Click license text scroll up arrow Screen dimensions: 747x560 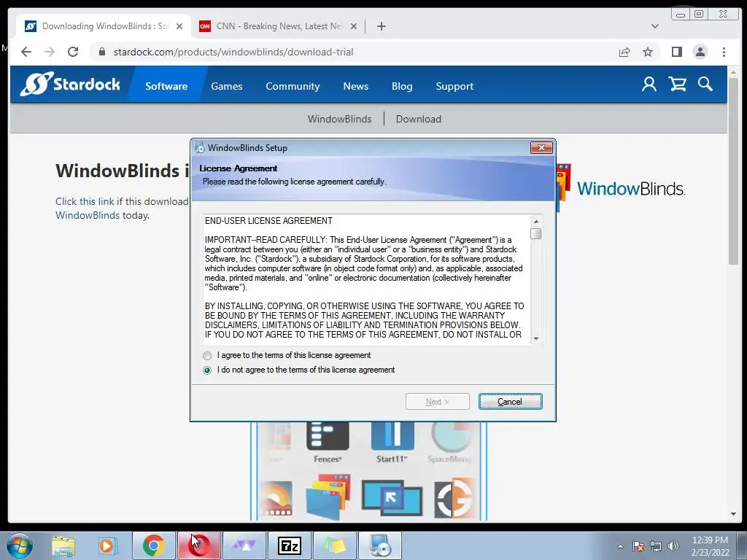coord(536,222)
